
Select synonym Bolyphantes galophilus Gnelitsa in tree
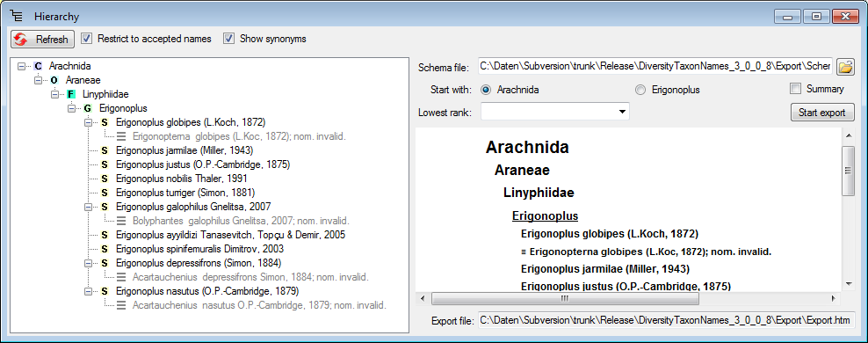tap(241, 221)
